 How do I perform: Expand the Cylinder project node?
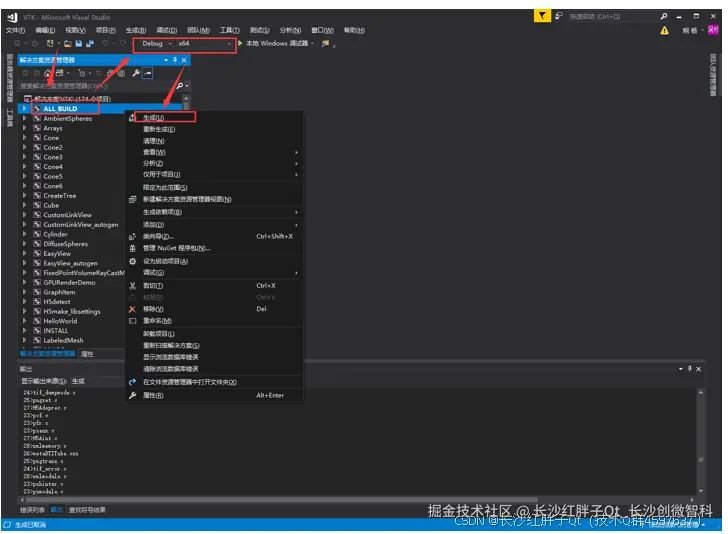[24, 234]
